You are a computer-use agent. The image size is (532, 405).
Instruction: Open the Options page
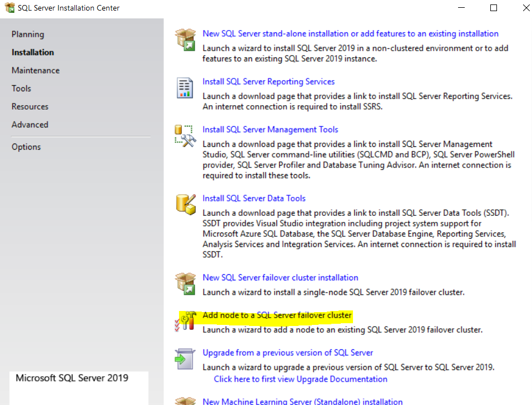[26, 147]
